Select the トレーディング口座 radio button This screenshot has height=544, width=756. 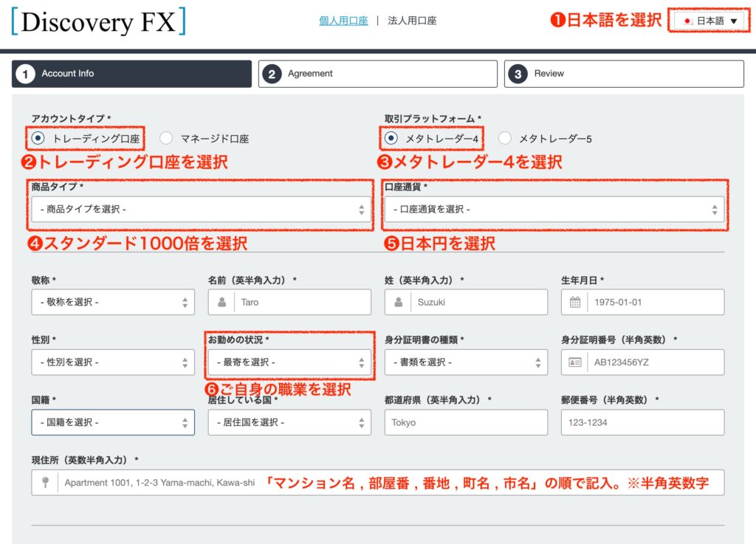(x=38, y=138)
